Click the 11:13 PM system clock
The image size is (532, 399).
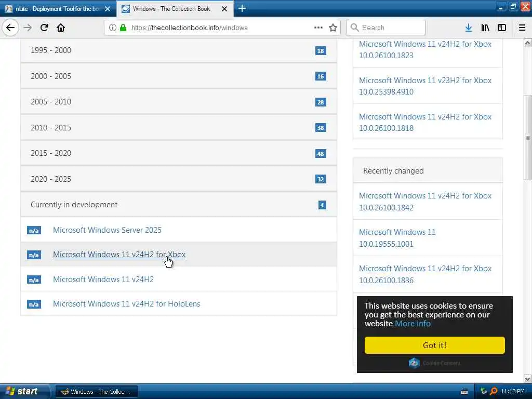[x=513, y=391]
